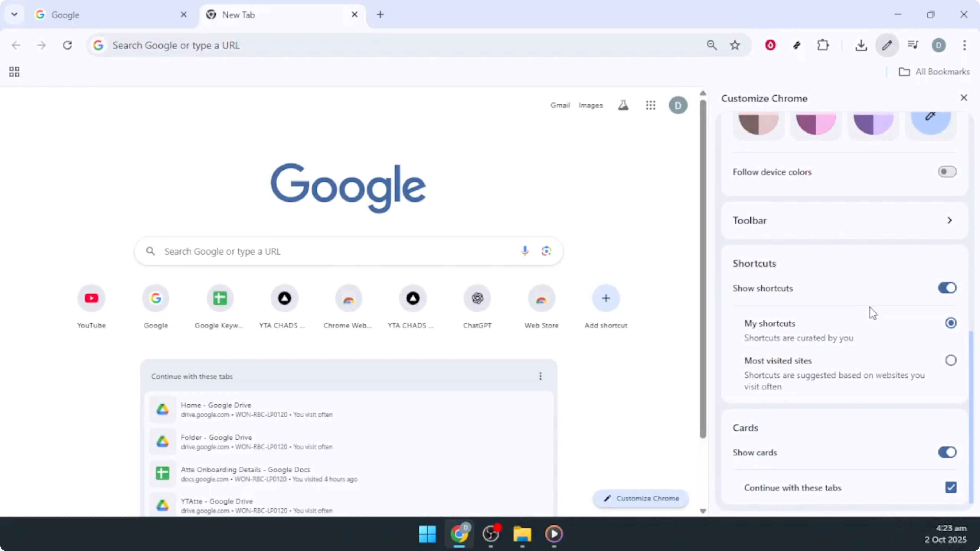980x551 pixels.
Task: Open Search Labs beaker icon
Action: point(623,105)
